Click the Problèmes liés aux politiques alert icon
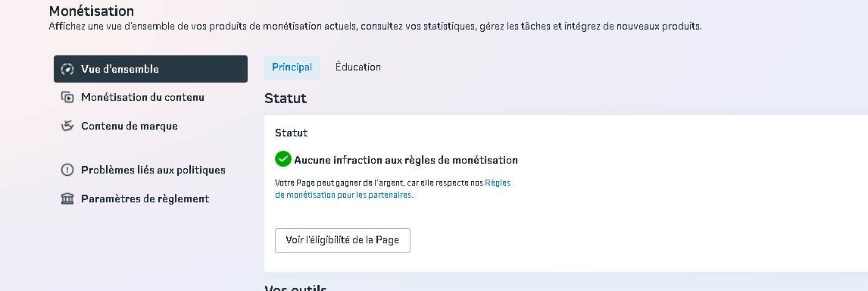Viewport: 868px width, 291px height. pos(67,171)
